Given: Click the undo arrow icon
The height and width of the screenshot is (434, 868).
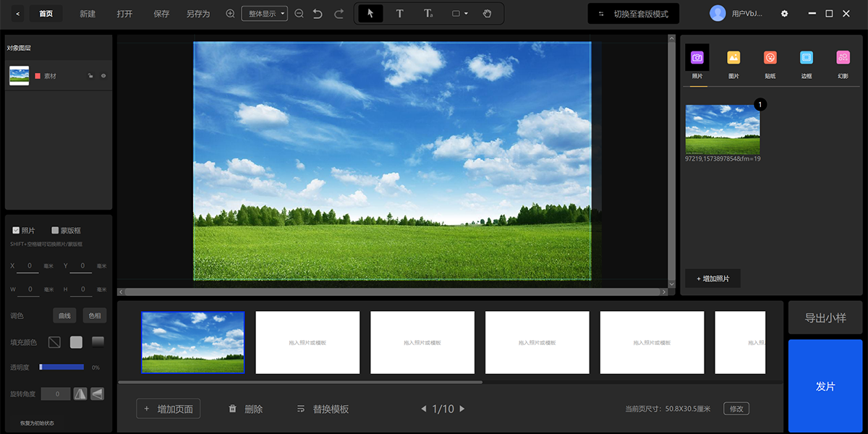Looking at the screenshot, I should (x=318, y=14).
